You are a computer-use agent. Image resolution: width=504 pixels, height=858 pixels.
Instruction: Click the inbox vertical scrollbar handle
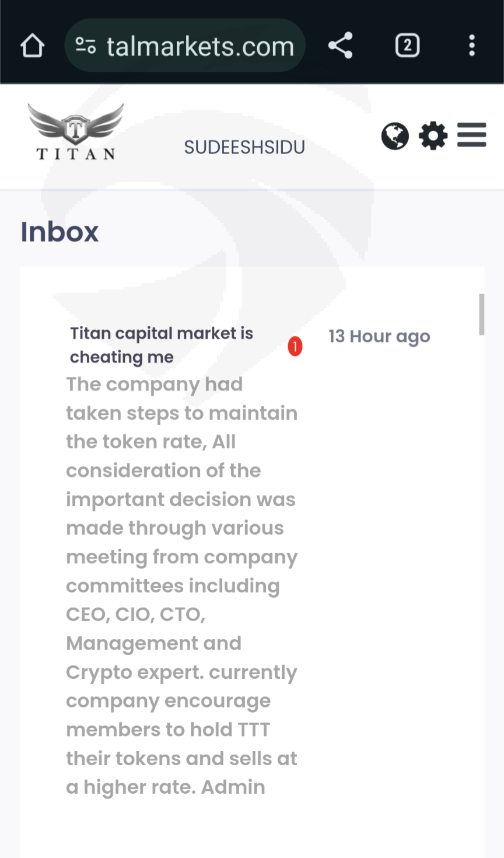tap(481, 314)
